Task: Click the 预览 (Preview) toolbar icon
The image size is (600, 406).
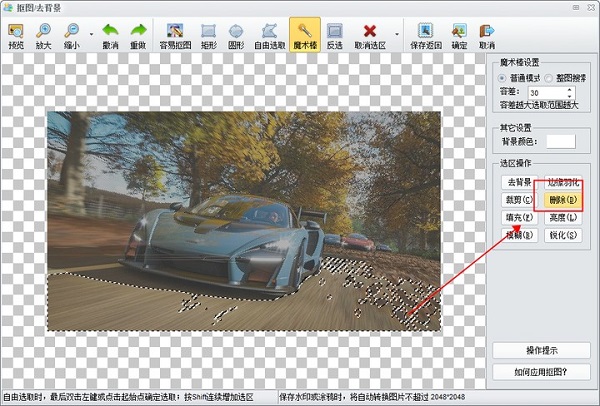Action: click(16, 35)
